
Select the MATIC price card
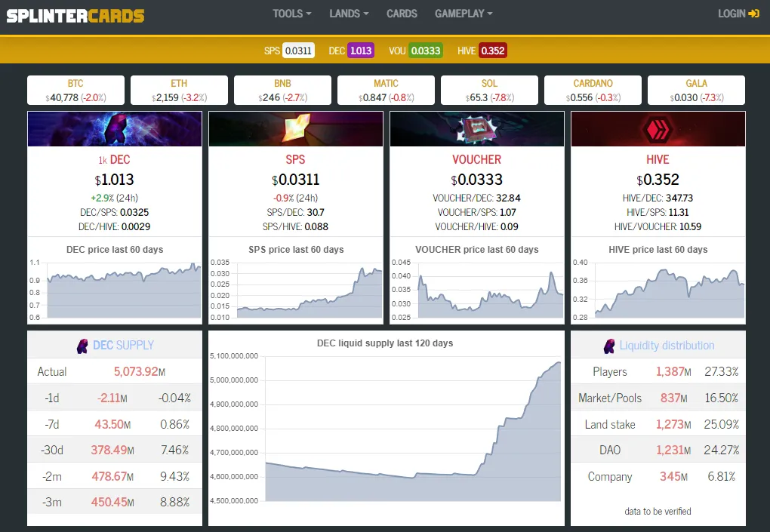[x=386, y=91]
